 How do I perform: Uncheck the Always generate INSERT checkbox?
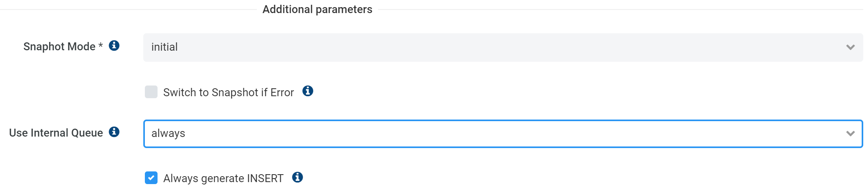tap(151, 178)
